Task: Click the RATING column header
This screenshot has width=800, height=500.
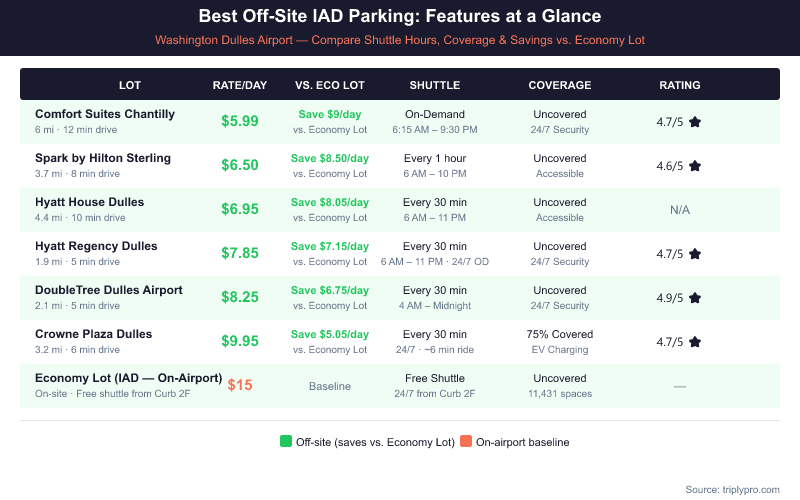Action: click(x=679, y=85)
